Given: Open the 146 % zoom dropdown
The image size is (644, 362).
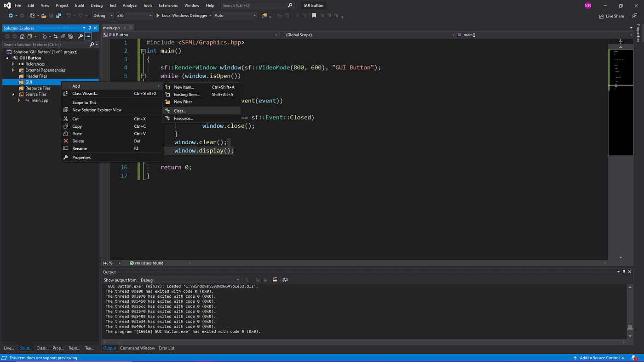Looking at the screenshot, I should click(x=112, y=263).
